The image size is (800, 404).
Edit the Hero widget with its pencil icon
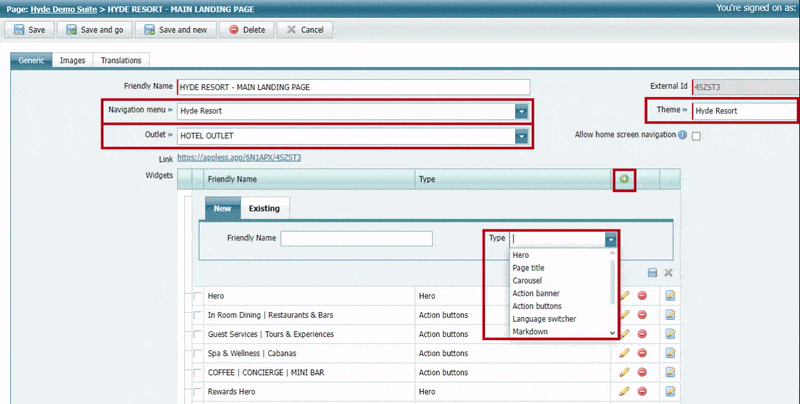[624, 296]
